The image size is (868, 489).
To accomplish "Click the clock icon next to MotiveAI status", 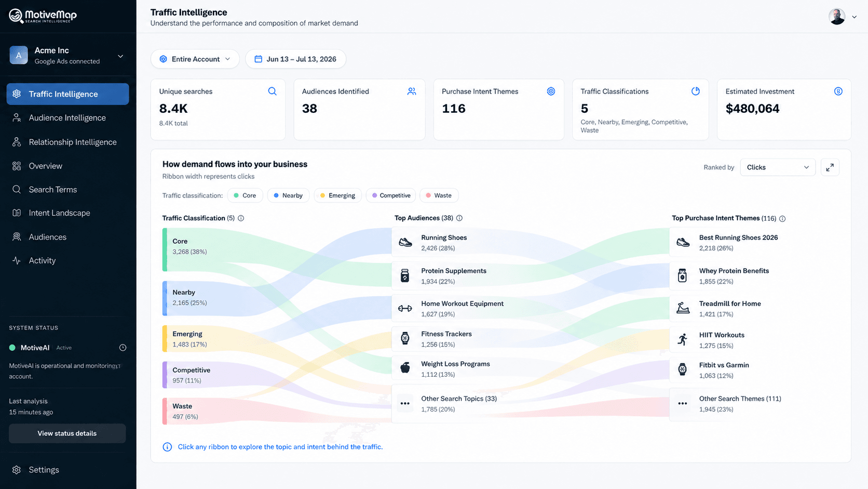I will click(x=123, y=348).
